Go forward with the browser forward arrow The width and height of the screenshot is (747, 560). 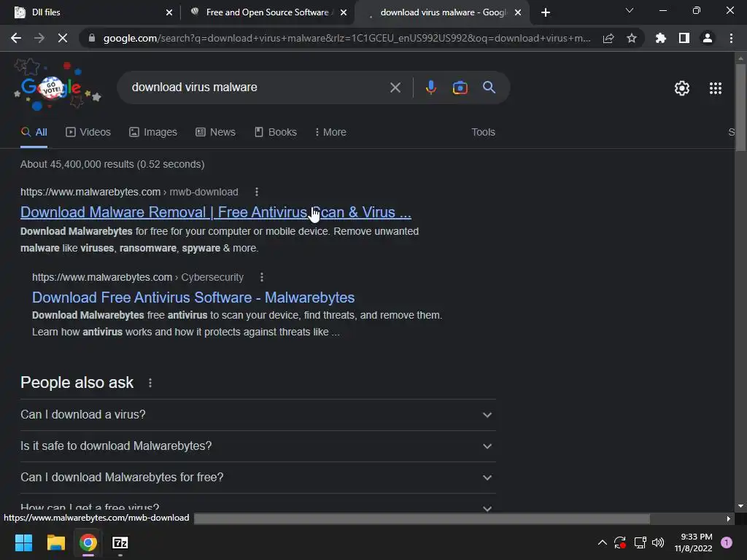(x=39, y=38)
